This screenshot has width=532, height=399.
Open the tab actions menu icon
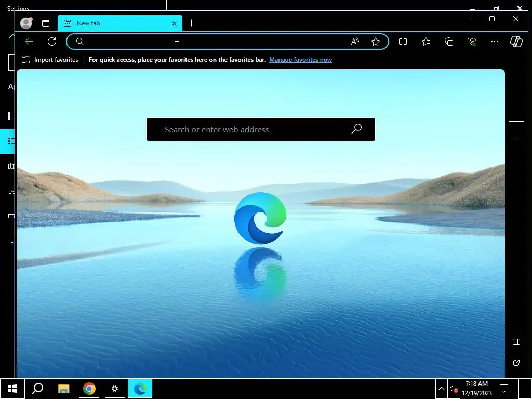pyautogui.click(x=46, y=23)
